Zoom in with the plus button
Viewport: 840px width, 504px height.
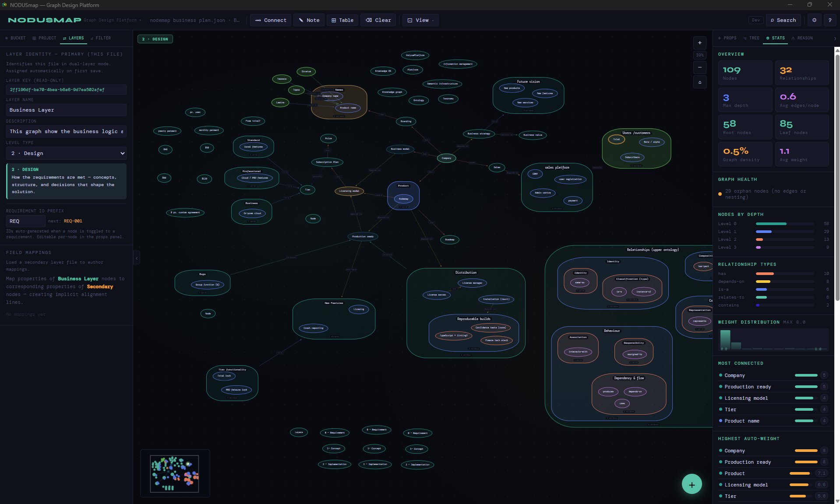tap(699, 42)
